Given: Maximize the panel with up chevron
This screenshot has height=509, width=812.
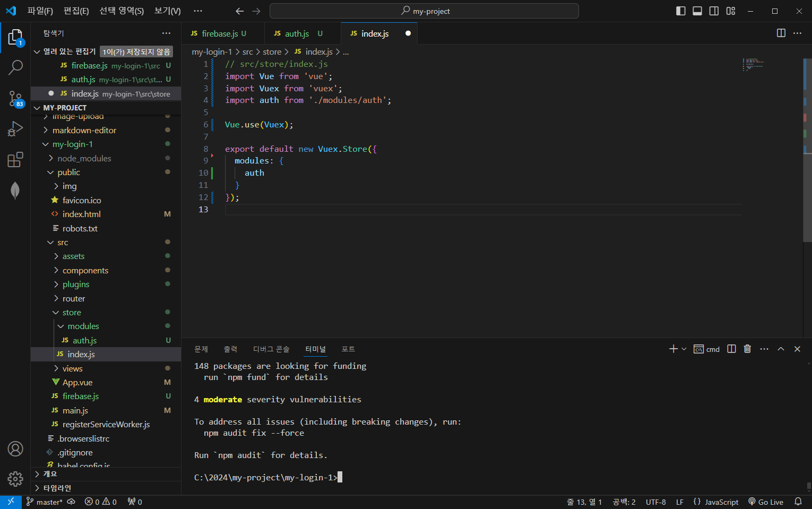Looking at the screenshot, I should 781,349.
